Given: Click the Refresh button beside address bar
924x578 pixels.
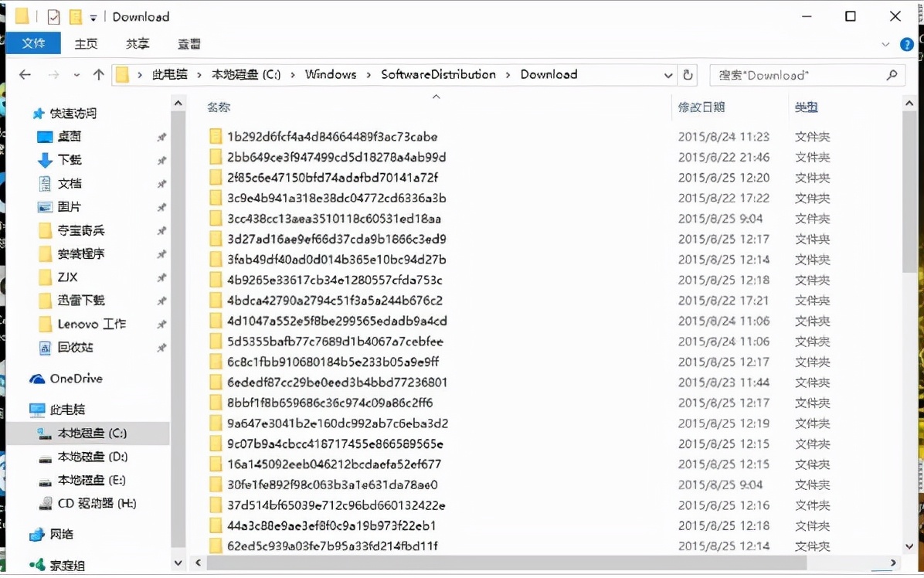Looking at the screenshot, I should 688,75.
